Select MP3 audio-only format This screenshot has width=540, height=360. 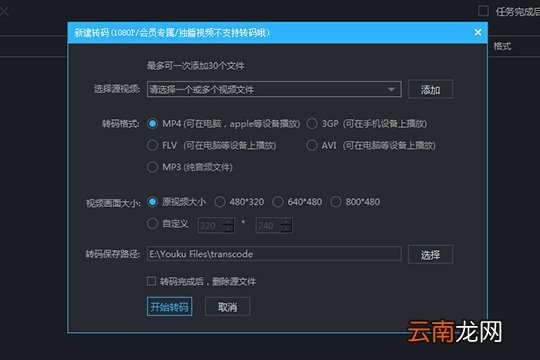pos(152,167)
